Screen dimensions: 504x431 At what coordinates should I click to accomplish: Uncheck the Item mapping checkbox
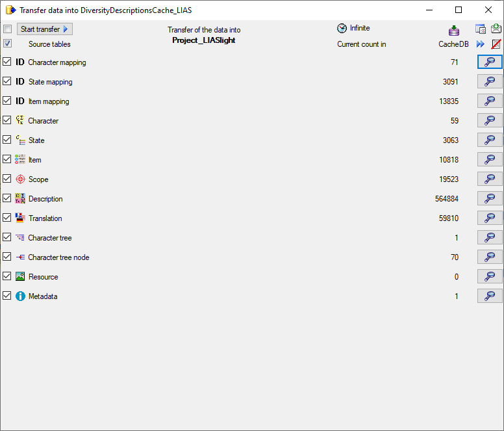7,101
